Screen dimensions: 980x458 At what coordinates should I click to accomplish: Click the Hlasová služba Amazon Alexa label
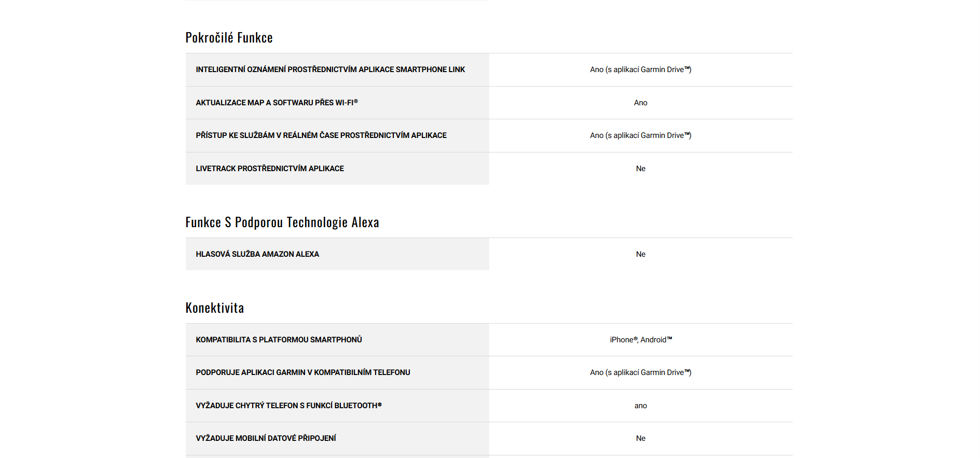tap(257, 254)
